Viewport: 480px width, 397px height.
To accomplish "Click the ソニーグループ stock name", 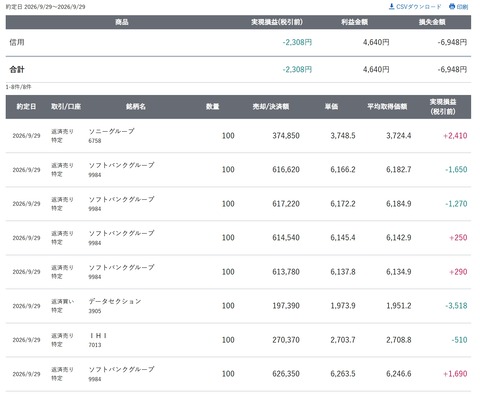I will click(x=111, y=131).
